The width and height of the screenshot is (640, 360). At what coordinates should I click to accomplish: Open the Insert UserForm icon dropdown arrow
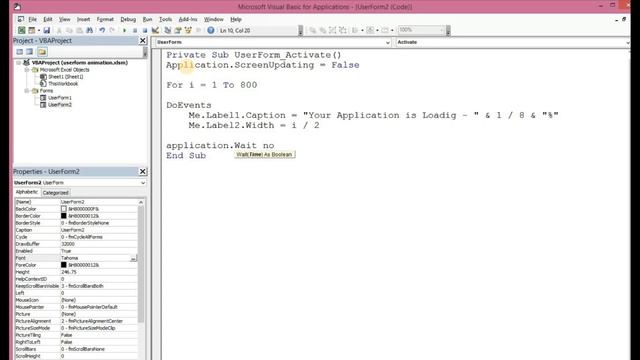(x=39, y=30)
